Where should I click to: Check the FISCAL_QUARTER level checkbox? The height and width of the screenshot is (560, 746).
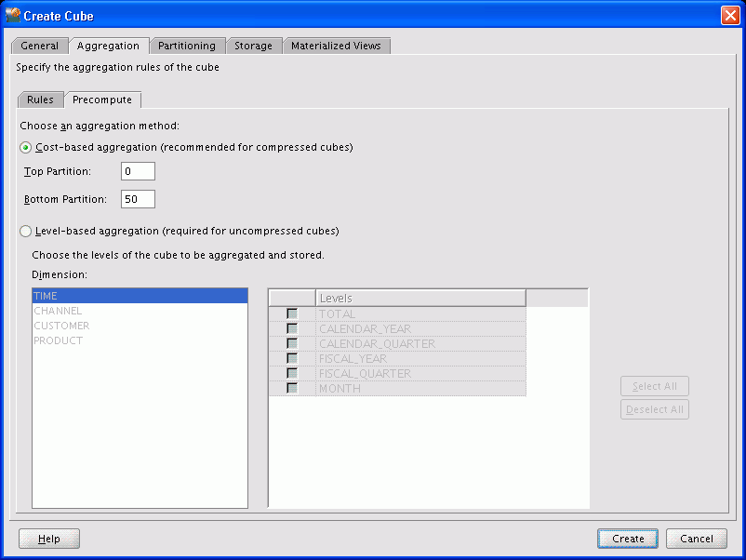pyautogui.click(x=291, y=373)
